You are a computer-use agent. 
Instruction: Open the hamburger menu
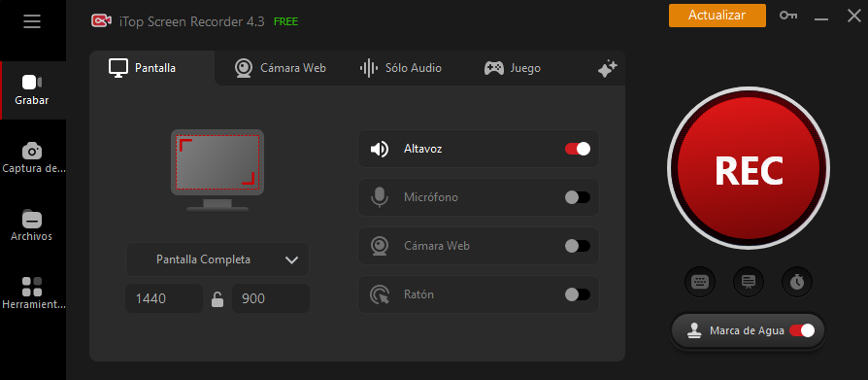(32, 21)
